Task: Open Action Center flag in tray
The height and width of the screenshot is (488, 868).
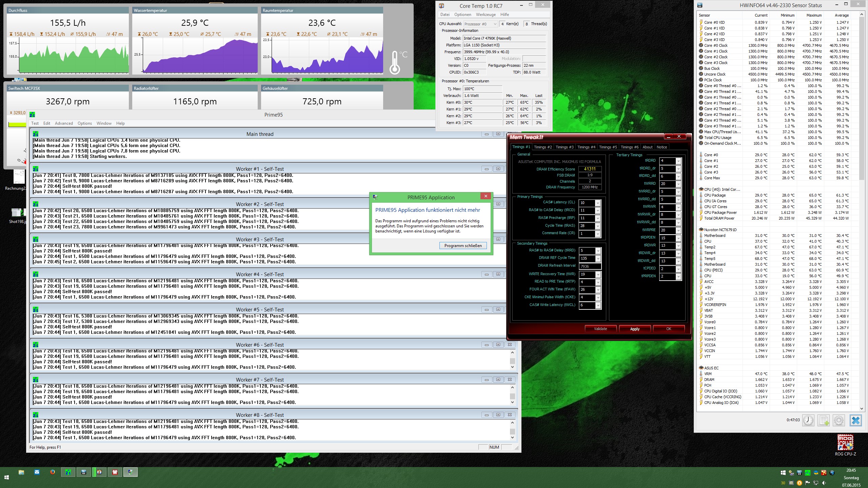Action: 808,483
